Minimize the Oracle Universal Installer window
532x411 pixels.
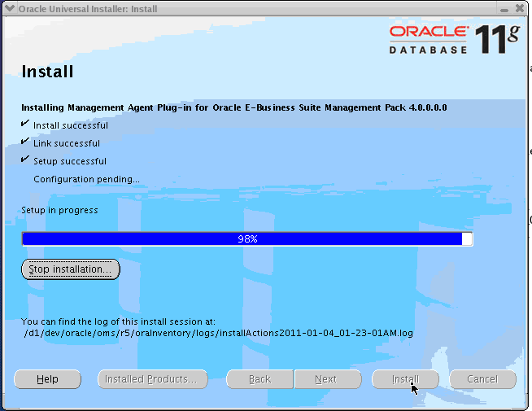[x=504, y=9]
